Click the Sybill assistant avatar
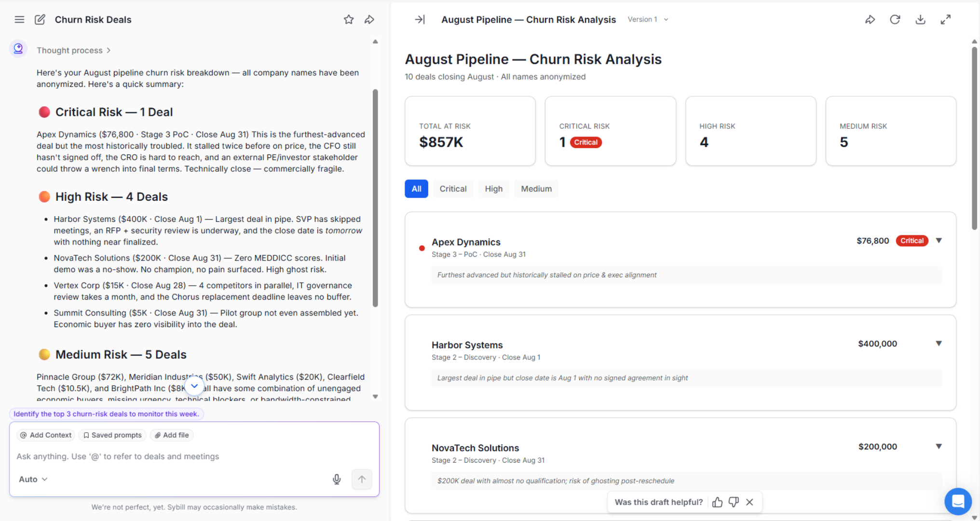 click(18, 49)
